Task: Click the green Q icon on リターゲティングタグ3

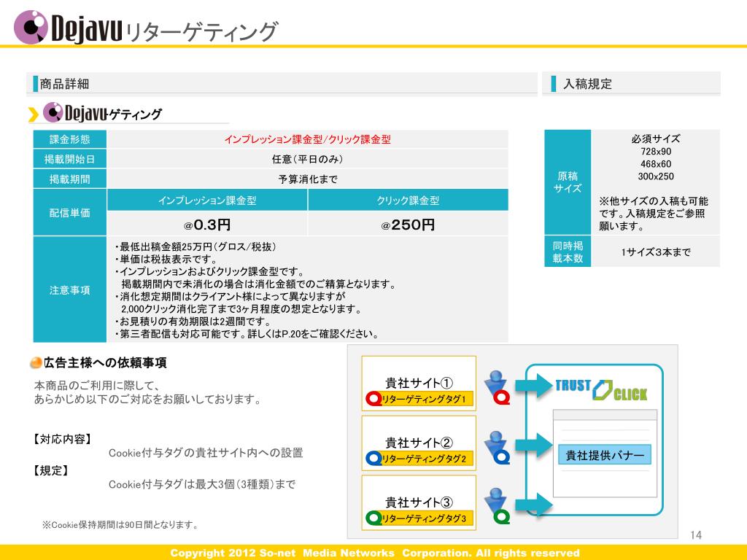Action: [x=373, y=518]
